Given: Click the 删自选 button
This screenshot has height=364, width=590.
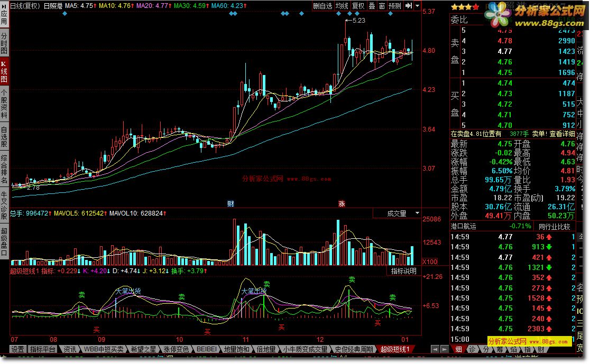Looking at the screenshot, I should pyautogui.click(x=323, y=6).
